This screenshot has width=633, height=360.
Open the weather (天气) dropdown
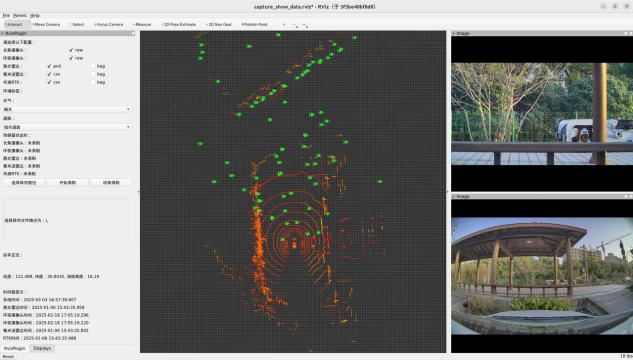67,109
